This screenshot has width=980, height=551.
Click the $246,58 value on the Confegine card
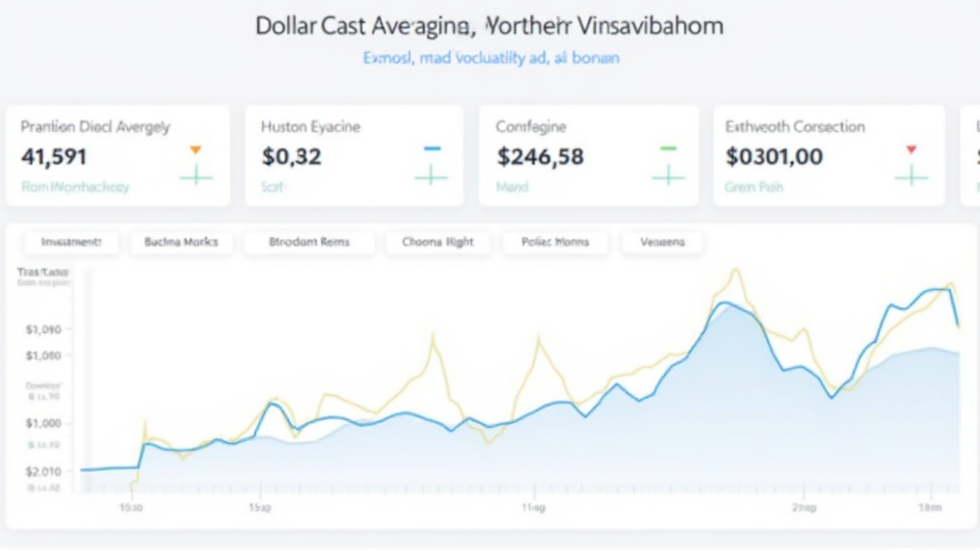[x=540, y=156]
